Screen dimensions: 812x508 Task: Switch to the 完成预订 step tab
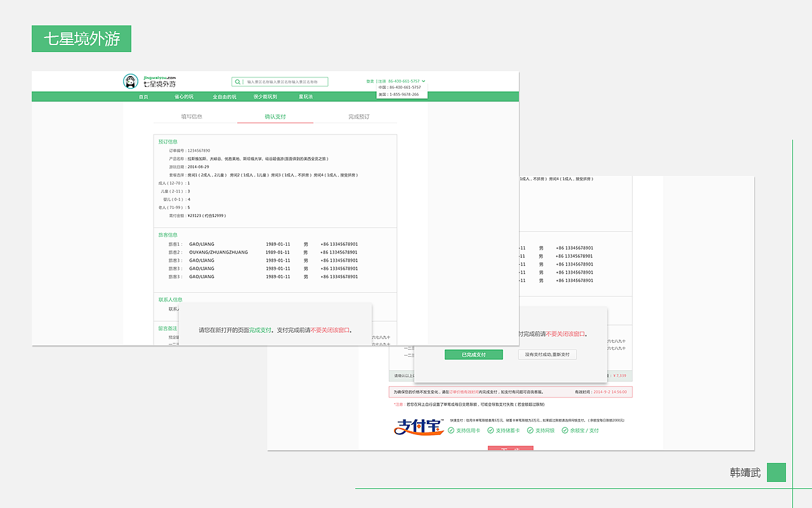click(x=359, y=117)
